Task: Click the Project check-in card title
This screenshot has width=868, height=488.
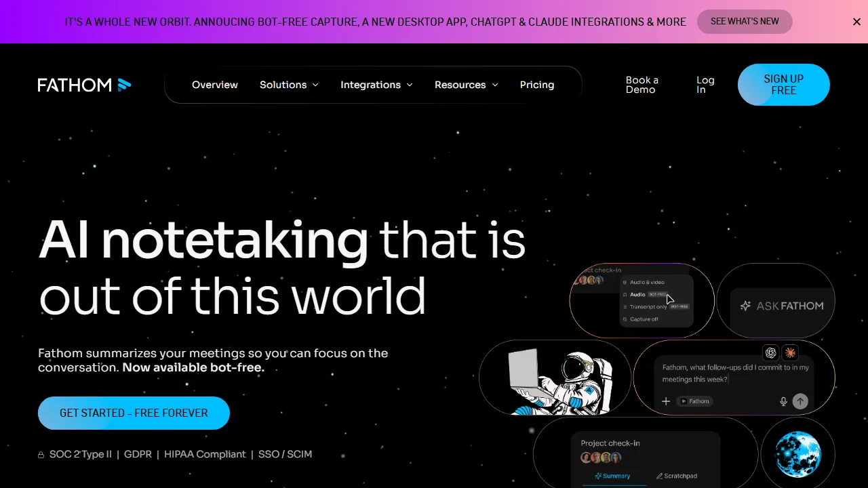Action: coord(610,443)
